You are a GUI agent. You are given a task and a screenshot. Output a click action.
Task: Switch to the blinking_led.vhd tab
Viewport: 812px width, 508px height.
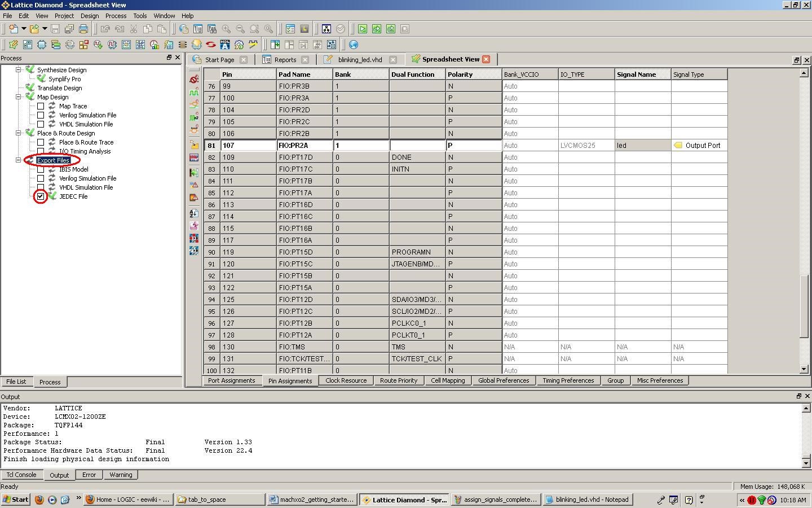pyautogui.click(x=360, y=60)
